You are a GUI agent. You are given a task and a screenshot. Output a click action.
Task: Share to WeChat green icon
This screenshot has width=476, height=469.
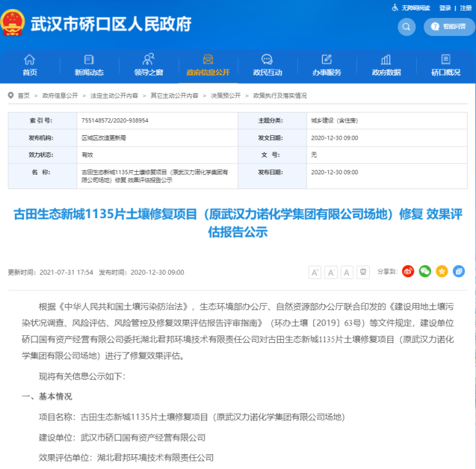425,271
